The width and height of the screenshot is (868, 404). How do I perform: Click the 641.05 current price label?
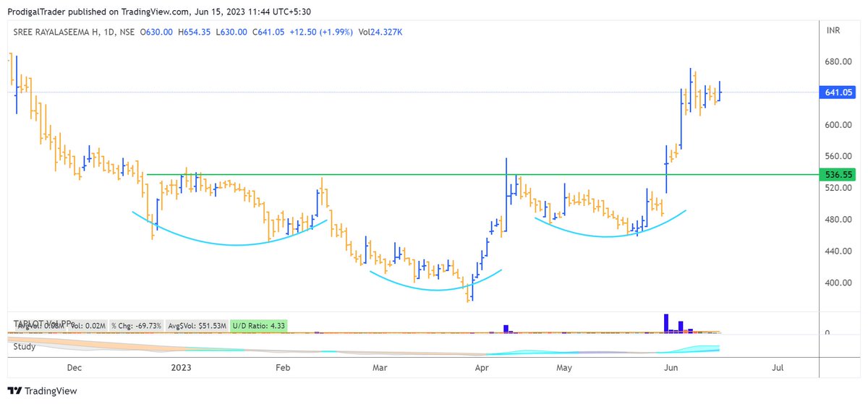(x=837, y=93)
